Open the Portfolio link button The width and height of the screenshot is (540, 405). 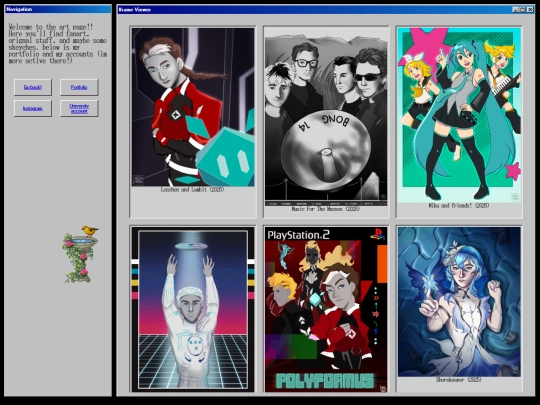[x=79, y=87]
